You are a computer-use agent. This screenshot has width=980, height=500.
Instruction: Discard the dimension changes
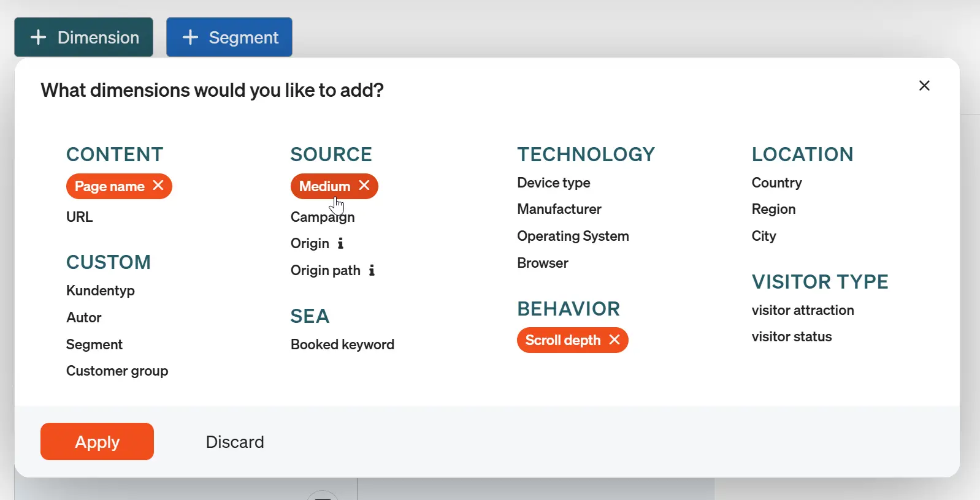(x=235, y=442)
